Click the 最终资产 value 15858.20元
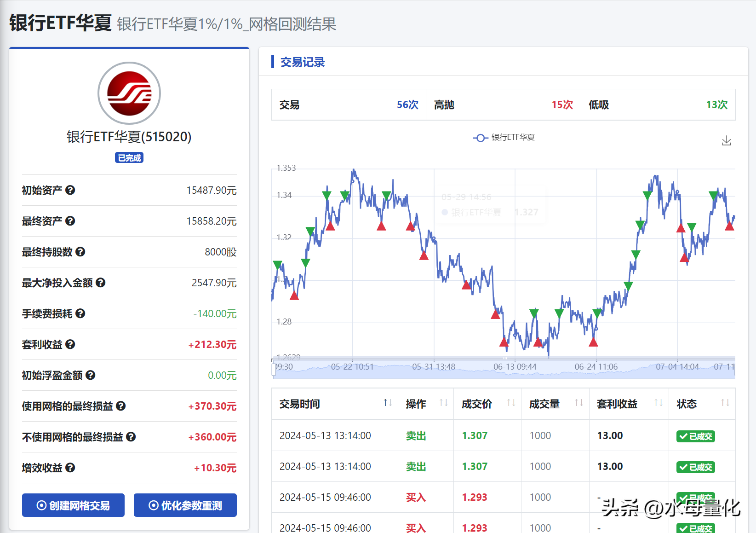The width and height of the screenshot is (756, 533). [212, 221]
